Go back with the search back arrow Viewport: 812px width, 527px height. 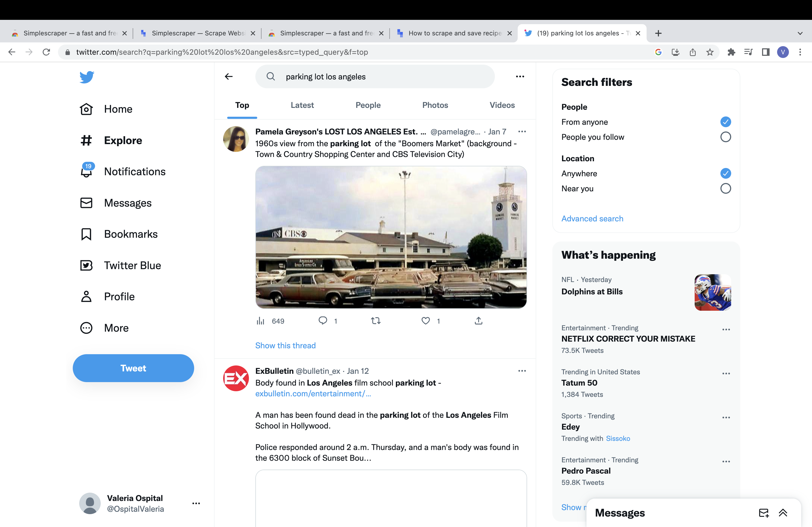pos(229,76)
